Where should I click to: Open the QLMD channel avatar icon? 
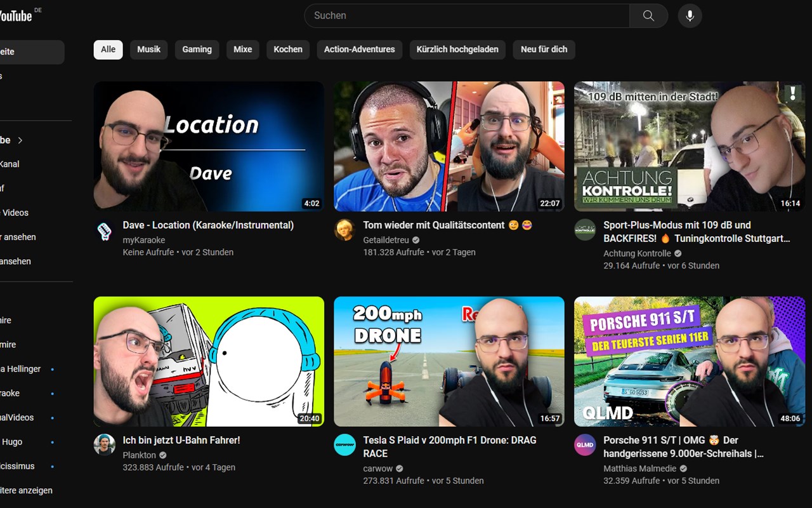585,444
